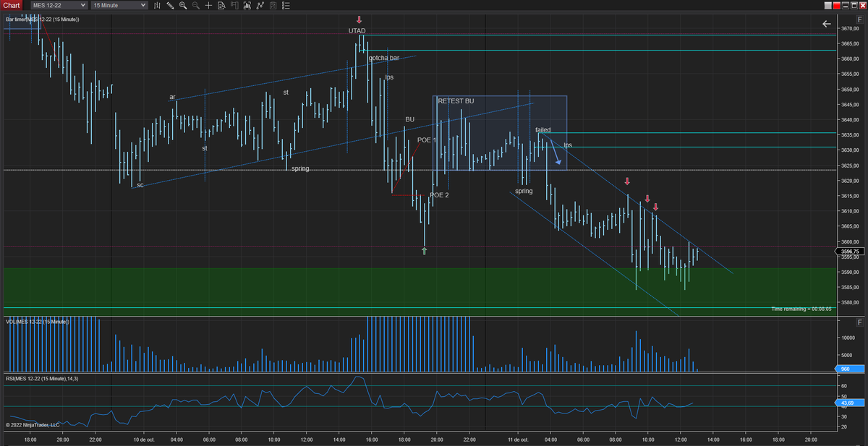Select the blue diagonal arrow drawing
Image resolution: width=868 pixels, height=446 pixels.
point(557,153)
